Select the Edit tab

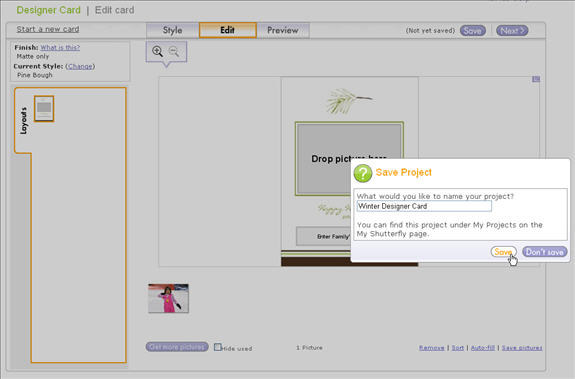tap(228, 30)
